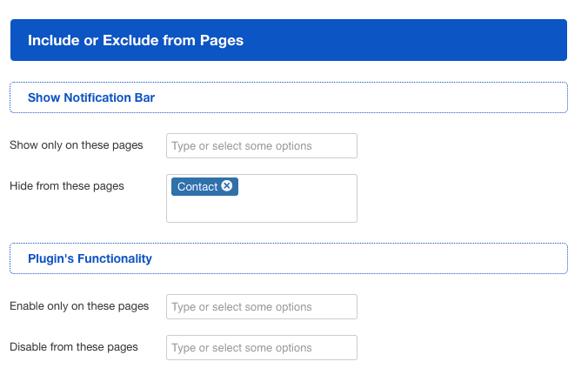This screenshot has height=375, width=588.
Task: Focus placeholder text in the Enable only field
Action: 242,307
